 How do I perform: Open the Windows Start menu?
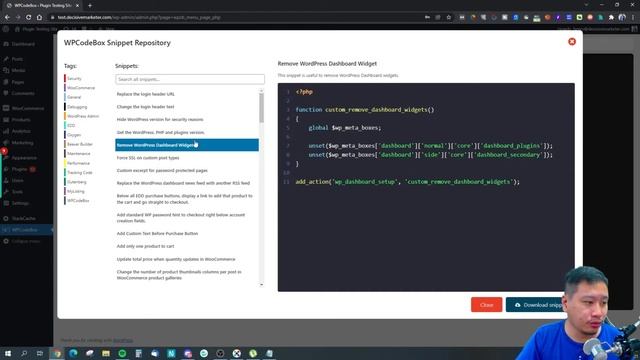coord(7,353)
